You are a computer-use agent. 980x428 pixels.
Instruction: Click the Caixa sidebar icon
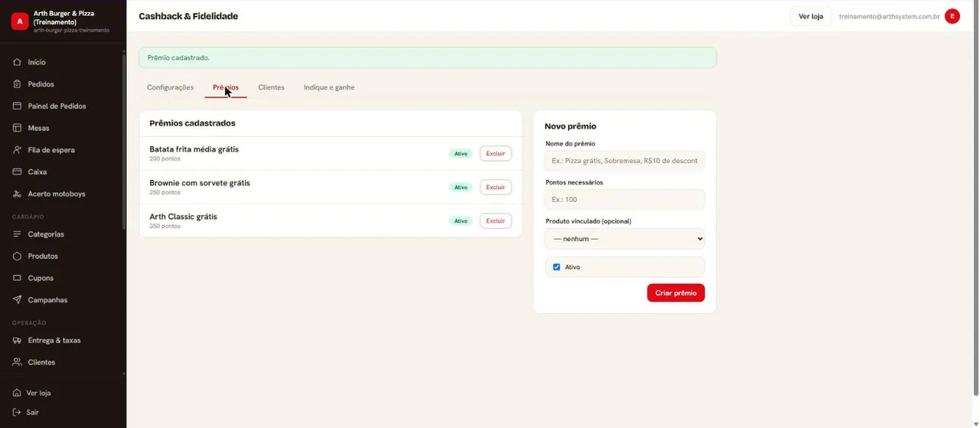point(17,172)
